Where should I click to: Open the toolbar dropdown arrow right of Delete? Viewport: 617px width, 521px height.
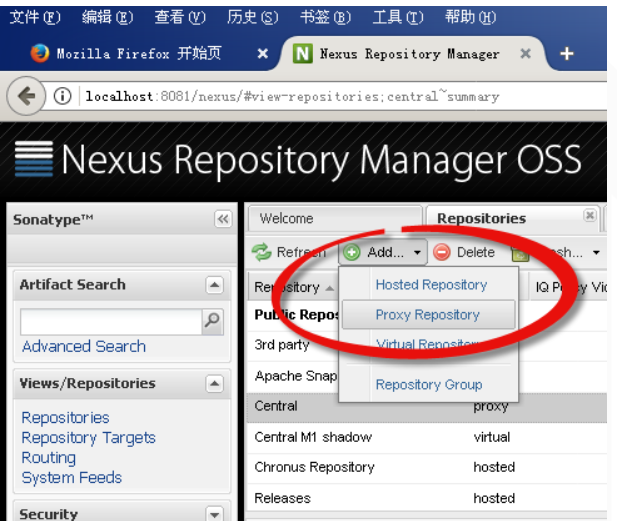[x=596, y=252]
